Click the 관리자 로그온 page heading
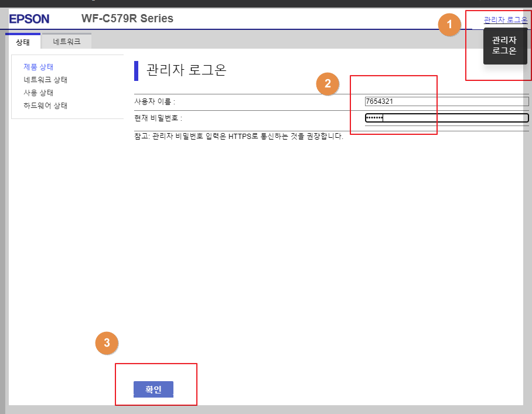Viewport: 532px width, 414px height. click(x=186, y=70)
